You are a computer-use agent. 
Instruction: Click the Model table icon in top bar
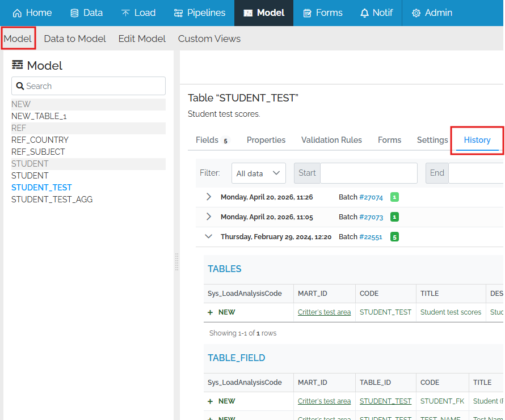tap(248, 13)
